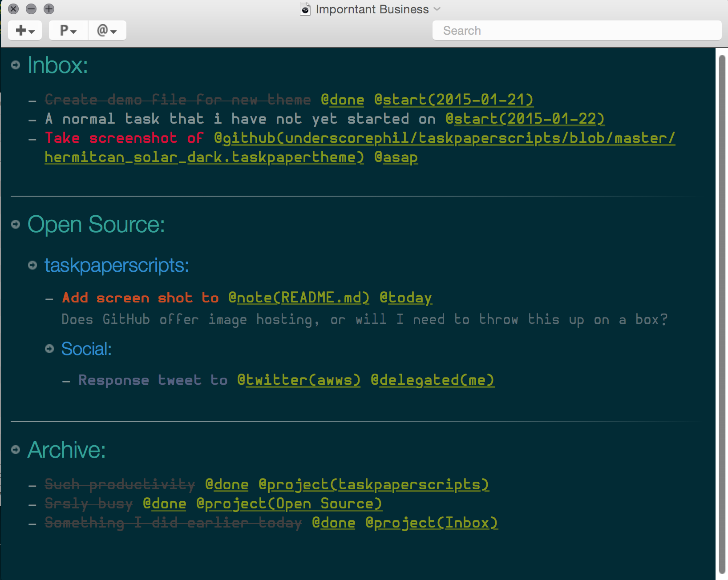Image resolution: width=728 pixels, height=580 pixels.
Task: Click the @delegated(me) tag
Action: [433, 380]
